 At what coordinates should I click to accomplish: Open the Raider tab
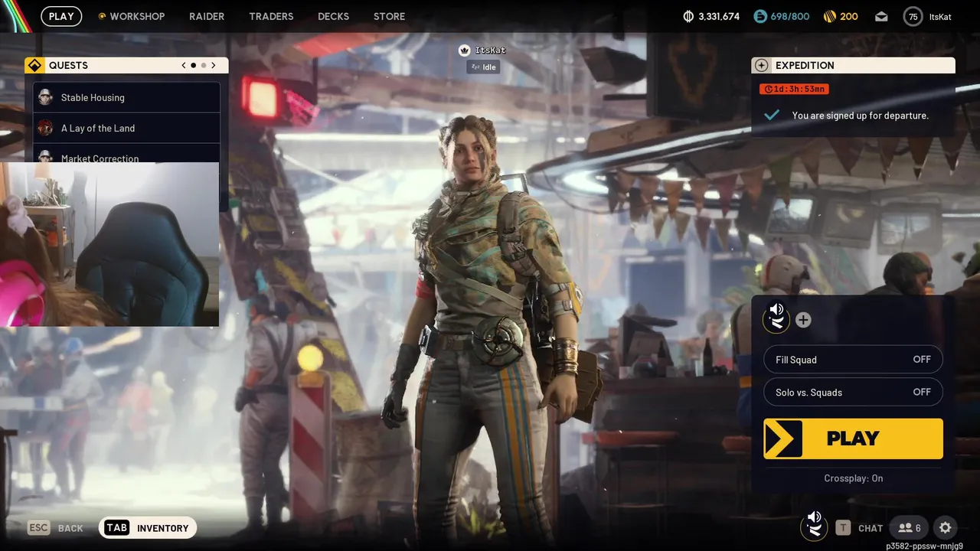pos(207,16)
